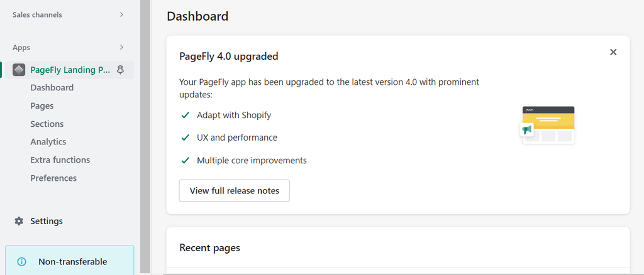644x275 pixels.
Task: Navigate to Analytics in sidebar
Action: click(x=48, y=142)
